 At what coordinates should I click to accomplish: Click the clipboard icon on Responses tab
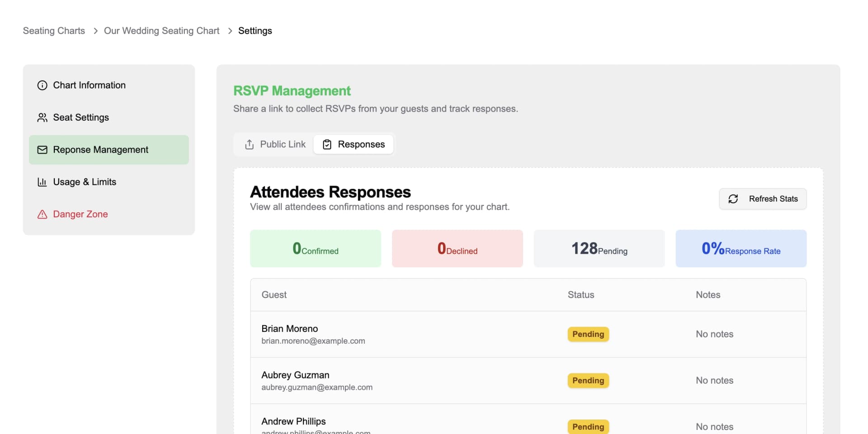pyautogui.click(x=327, y=145)
